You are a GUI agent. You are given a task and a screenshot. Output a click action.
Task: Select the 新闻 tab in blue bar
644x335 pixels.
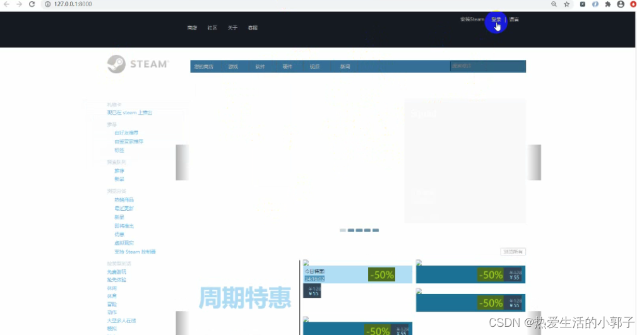click(x=345, y=66)
